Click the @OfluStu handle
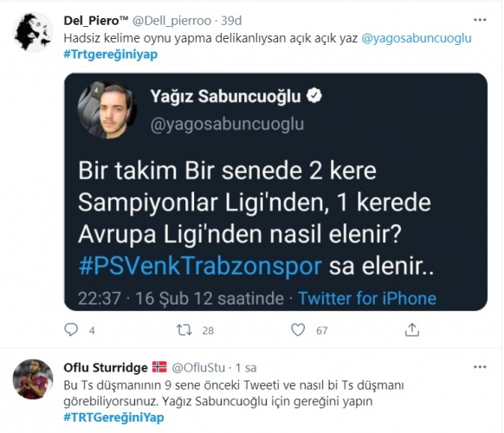Viewport: 504px width, 433px height. (x=198, y=368)
